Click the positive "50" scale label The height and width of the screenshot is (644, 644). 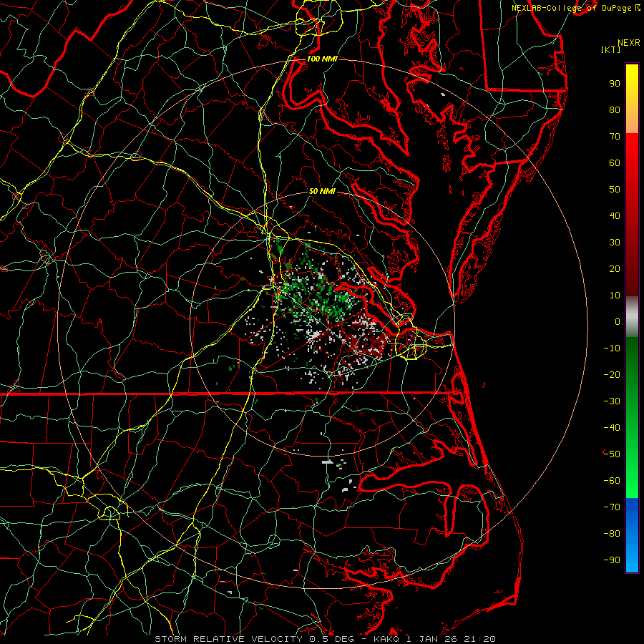coord(615,190)
